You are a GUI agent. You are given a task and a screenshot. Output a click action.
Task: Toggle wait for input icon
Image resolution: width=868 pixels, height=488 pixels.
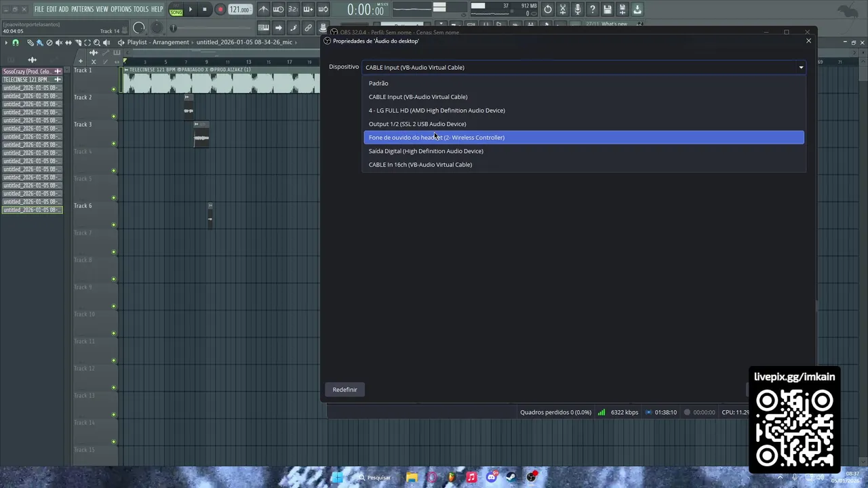coord(278,9)
